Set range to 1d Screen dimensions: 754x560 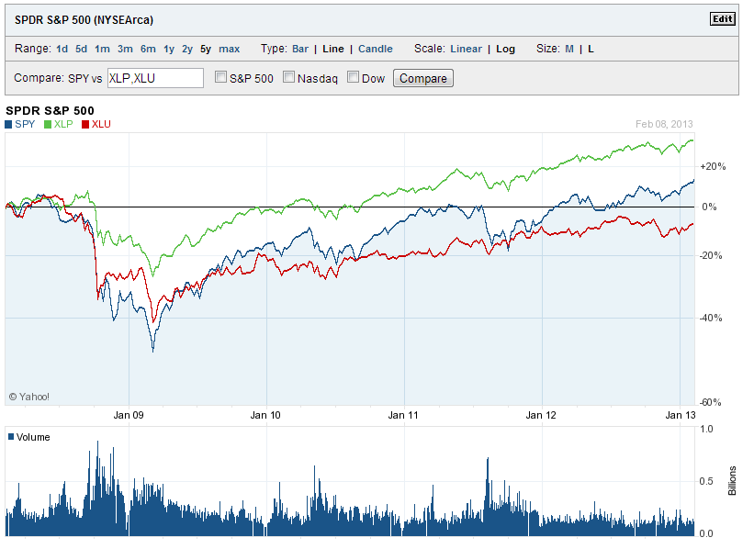(62, 49)
